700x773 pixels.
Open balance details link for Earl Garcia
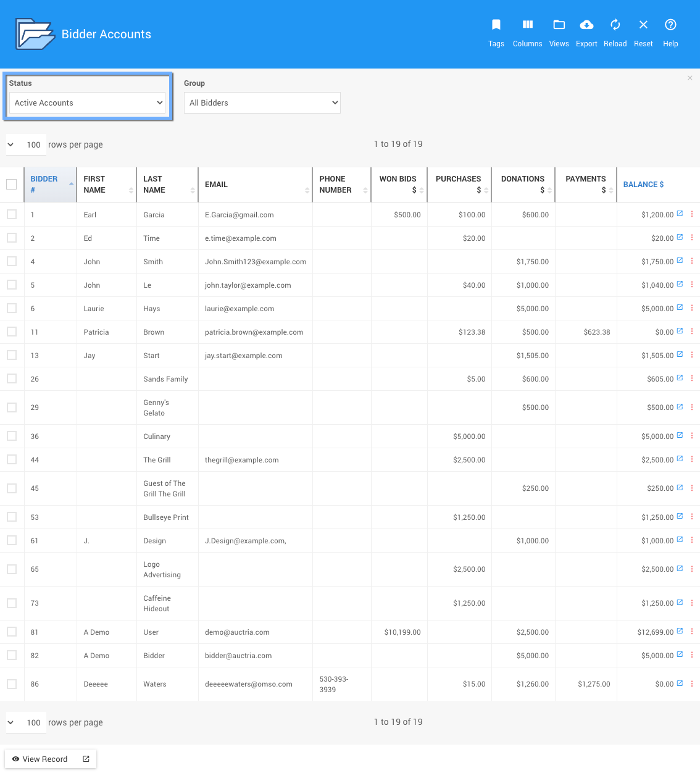(x=680, y=214)
